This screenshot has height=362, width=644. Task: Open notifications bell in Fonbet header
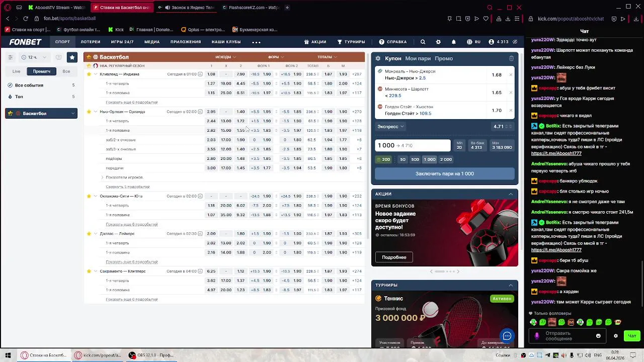click(453, 42)
